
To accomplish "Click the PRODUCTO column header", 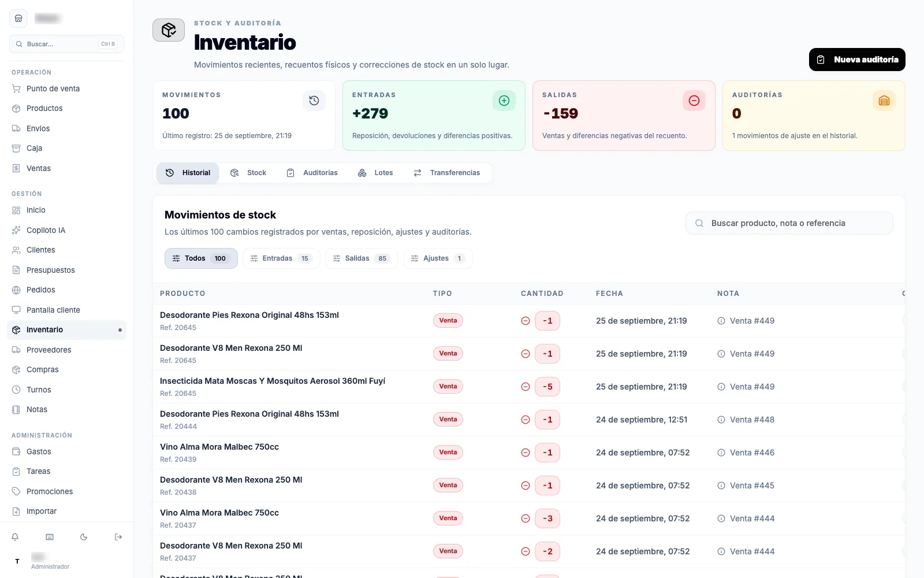I will coord(182,294).
